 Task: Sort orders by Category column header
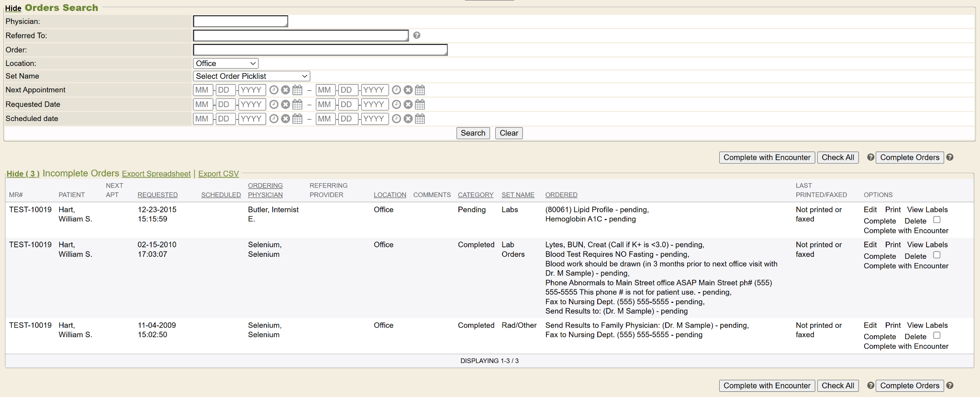coord(475,195)
